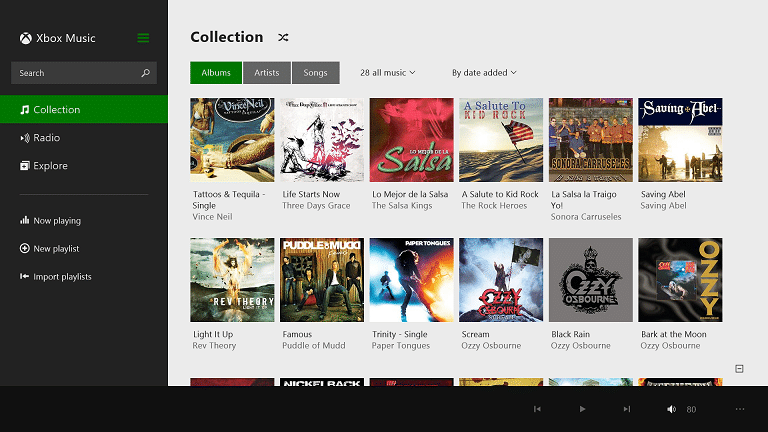Click The Salsa Kings artist name
Image resolution: width=768 pixels, height=432 pixels.
click(x=402, y=205)
